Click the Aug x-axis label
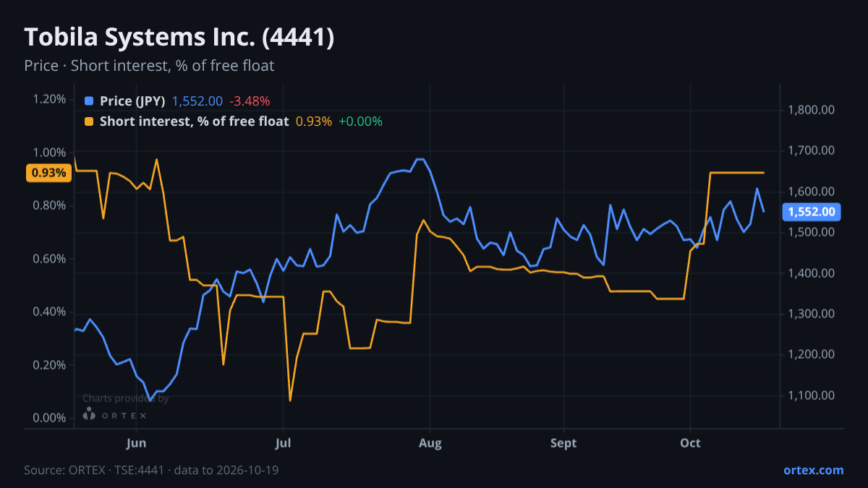Viewport: 868px width, 488px height. click(430, 443)
